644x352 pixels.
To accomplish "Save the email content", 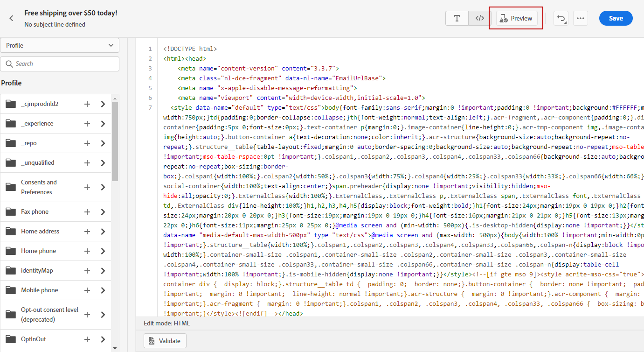I will (616, 18).
